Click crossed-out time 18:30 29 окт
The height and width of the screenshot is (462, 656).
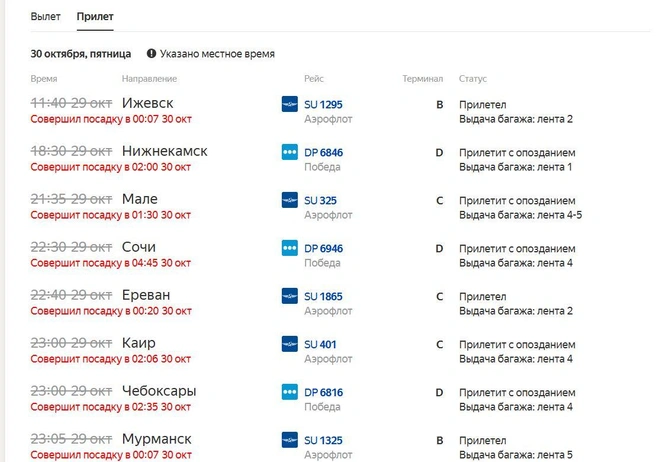[x=71, y=151]
